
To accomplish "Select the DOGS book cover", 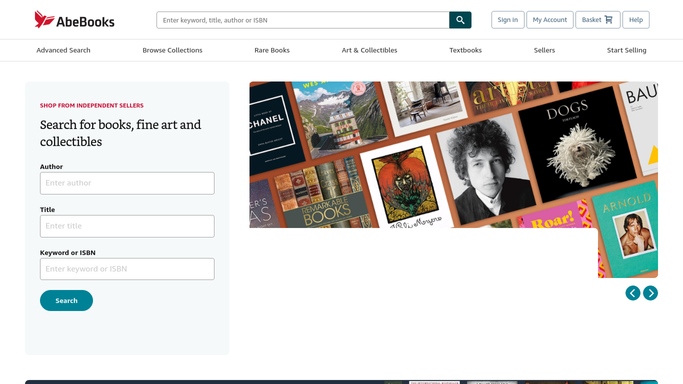I will (577, 145).
